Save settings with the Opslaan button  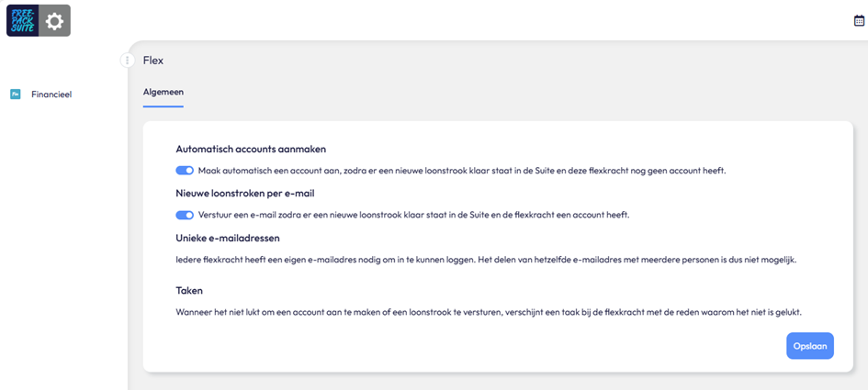click(810, 346)
